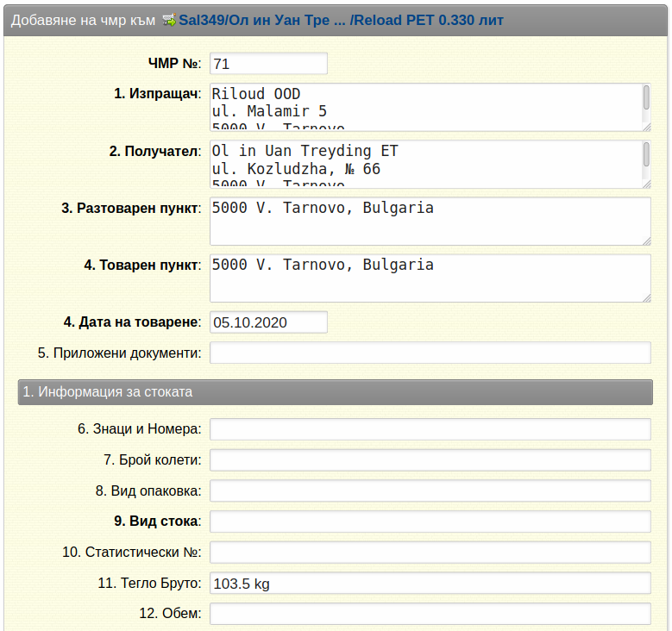Click the '4. Товарен пункт' label
This screenshot has width=672, height=631.
coord(142,266)
